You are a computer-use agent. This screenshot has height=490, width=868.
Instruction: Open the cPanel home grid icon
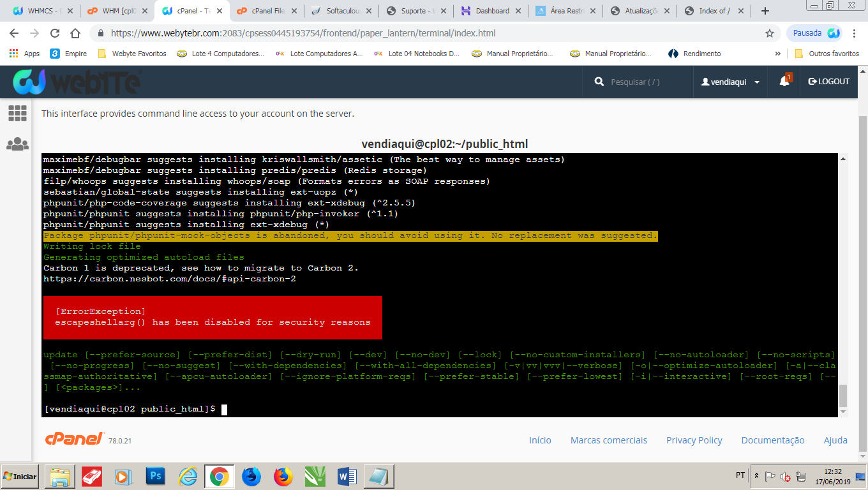click(x=17, y=114)
